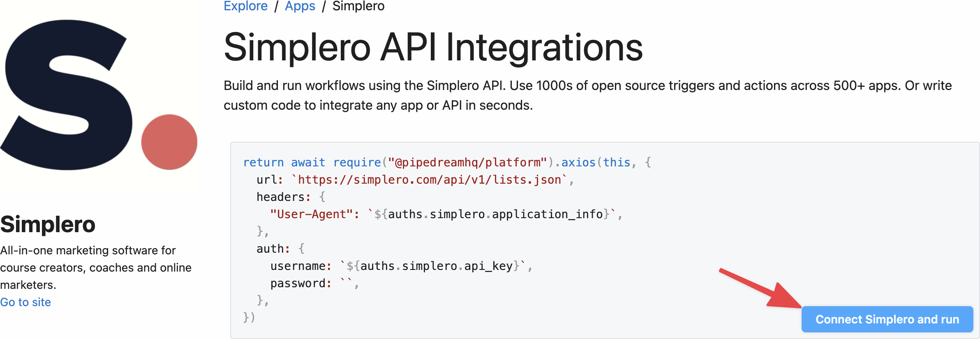This screenshot has height=339, width=980.
Task: Click the username api_key code line
Action: [402, 266]
